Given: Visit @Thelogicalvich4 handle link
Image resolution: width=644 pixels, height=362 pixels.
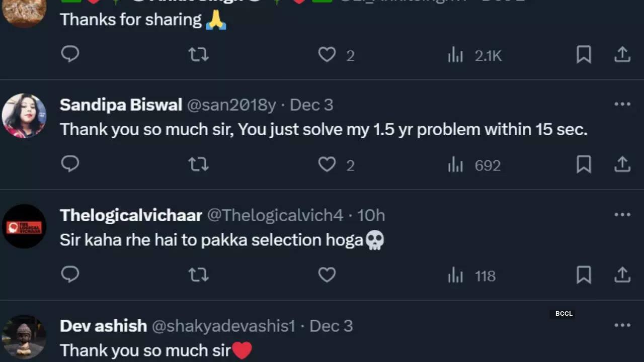Looking at the screenshot, I should click(275, 215).
